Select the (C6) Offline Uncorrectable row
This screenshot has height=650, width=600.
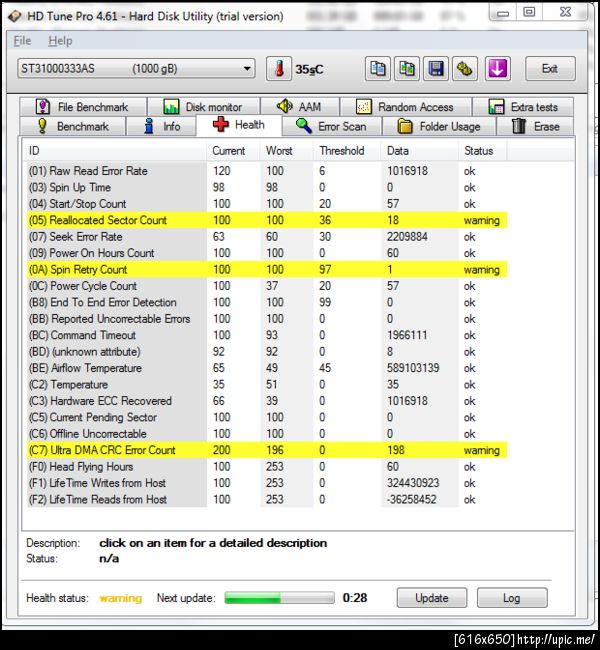(x=267, y=434)
